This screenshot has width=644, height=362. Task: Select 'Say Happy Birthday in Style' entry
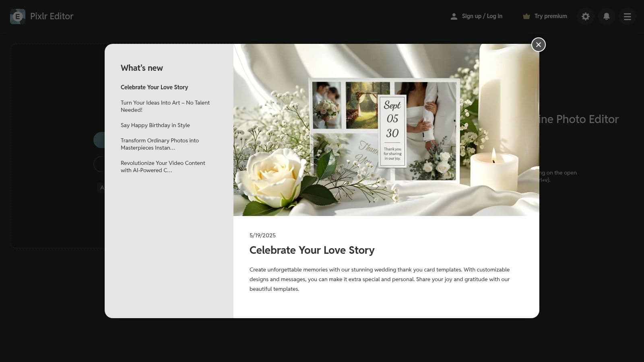tap(155, 125)
